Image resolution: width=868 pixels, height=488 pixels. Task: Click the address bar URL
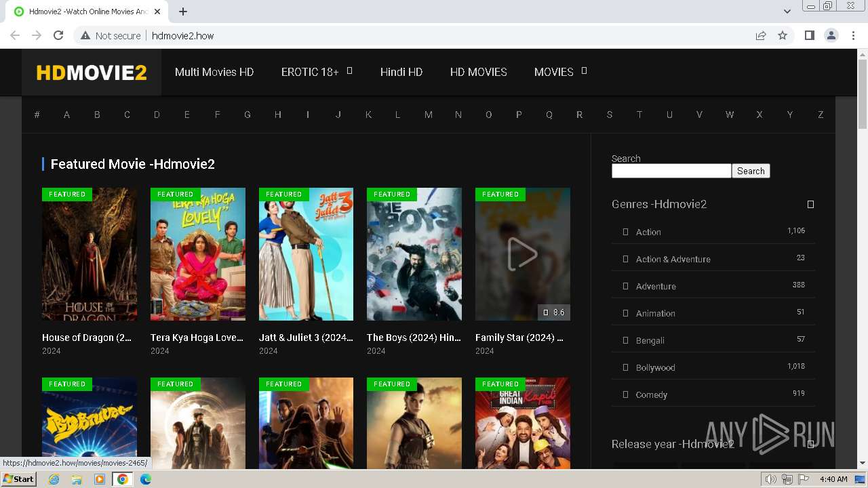(182, 36)
